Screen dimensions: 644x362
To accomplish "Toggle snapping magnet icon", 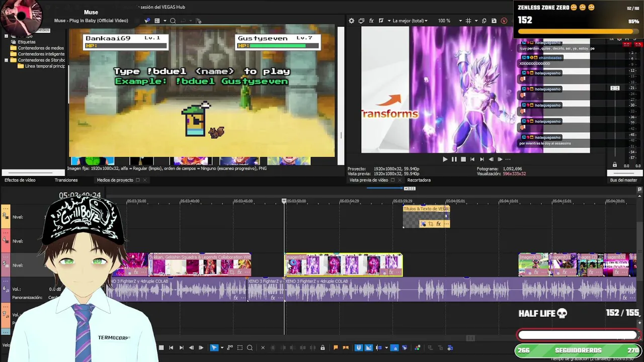I will coord(359,347).
